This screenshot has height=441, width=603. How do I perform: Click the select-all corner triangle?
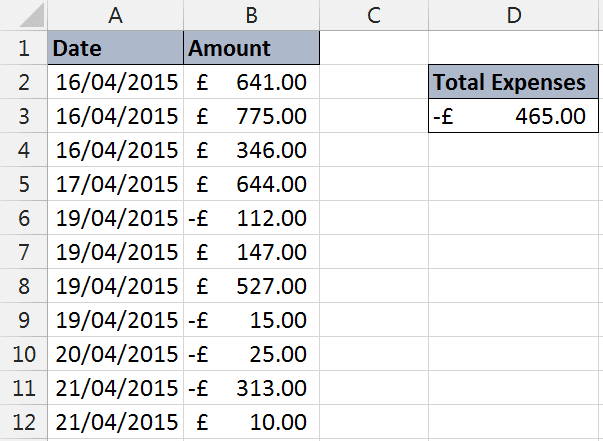pos(32,16)
